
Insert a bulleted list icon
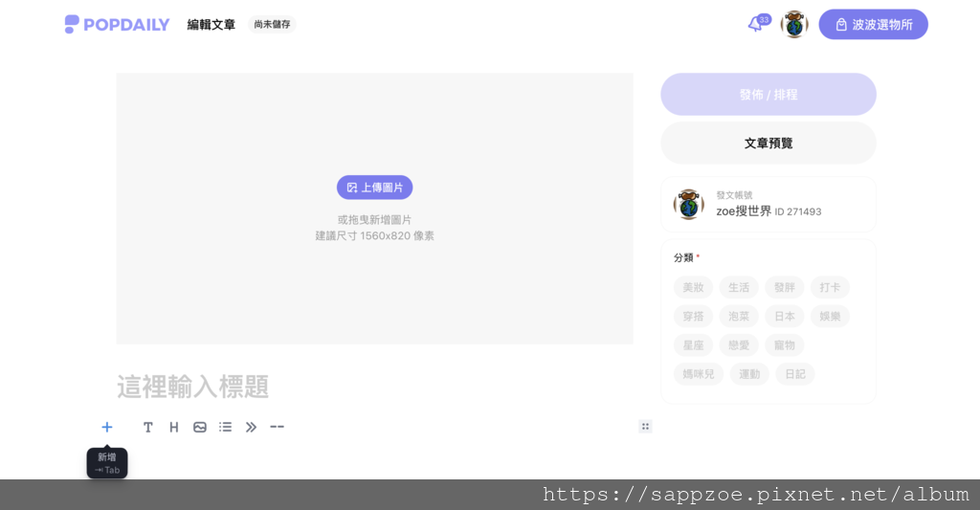click(225, 427)
